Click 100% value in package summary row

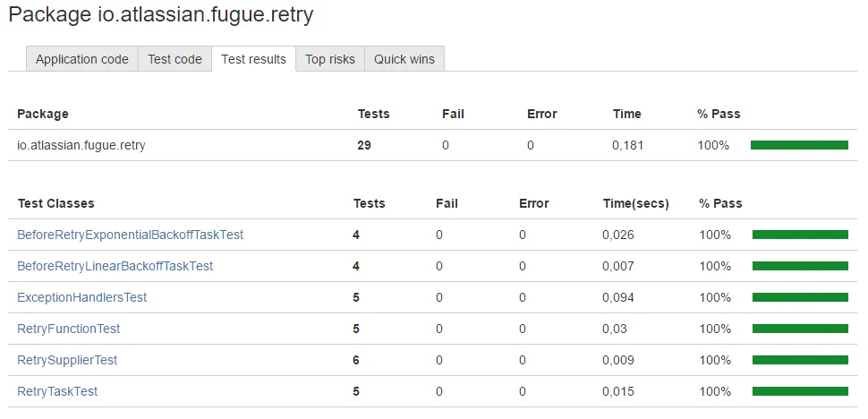pyautogui.click(x=713, y=146)
